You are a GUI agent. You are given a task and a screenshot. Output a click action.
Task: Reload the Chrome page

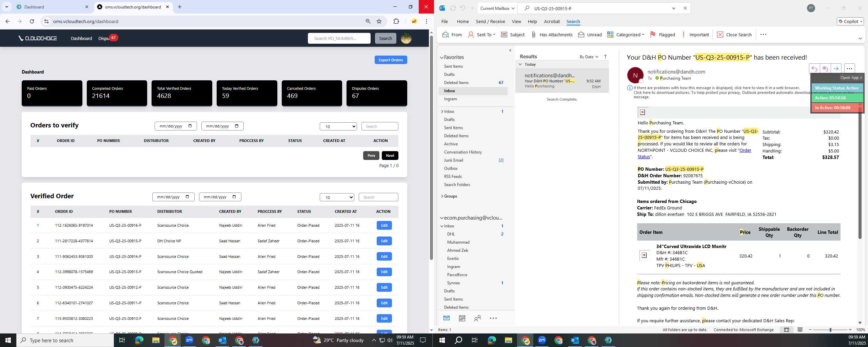(32, 21)
